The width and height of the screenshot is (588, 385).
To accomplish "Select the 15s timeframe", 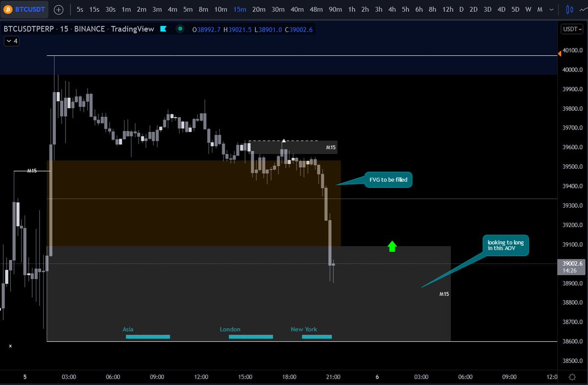I will click(94, 9).
